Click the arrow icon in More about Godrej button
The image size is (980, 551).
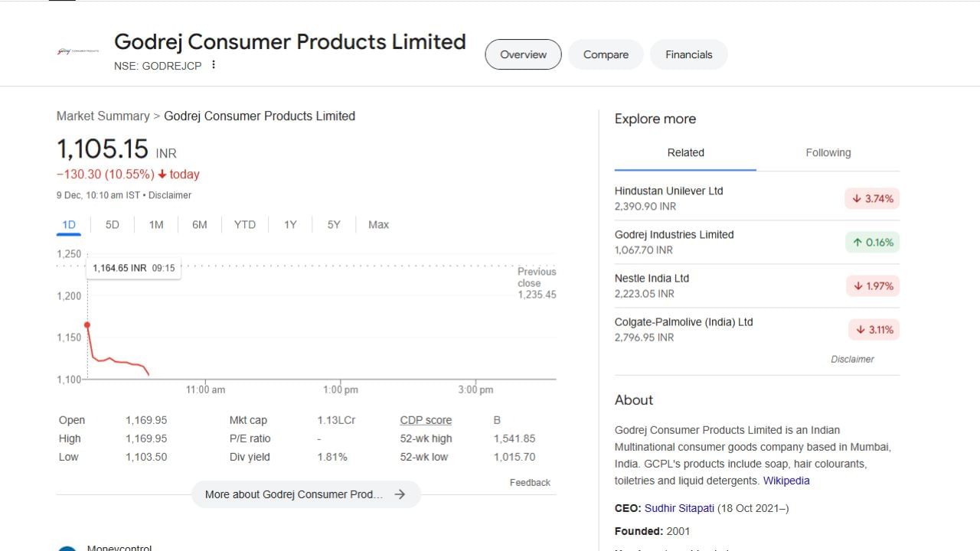[400, 494]
